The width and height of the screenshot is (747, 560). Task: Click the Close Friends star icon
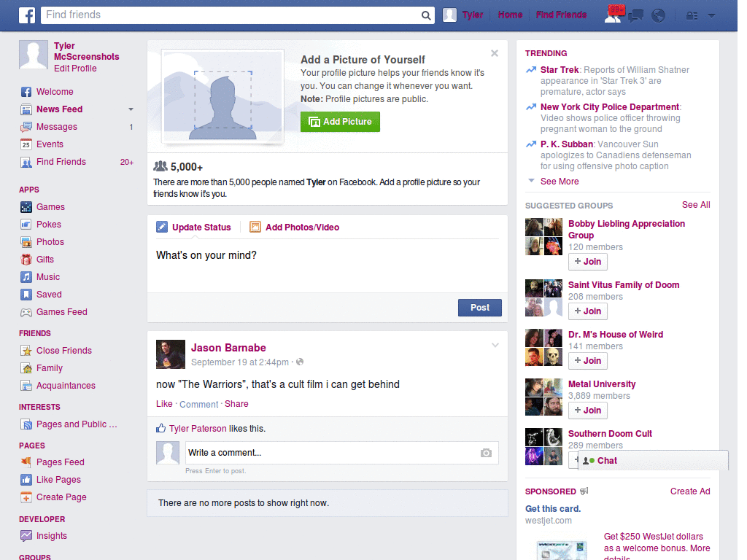click(x=26, y=351)
